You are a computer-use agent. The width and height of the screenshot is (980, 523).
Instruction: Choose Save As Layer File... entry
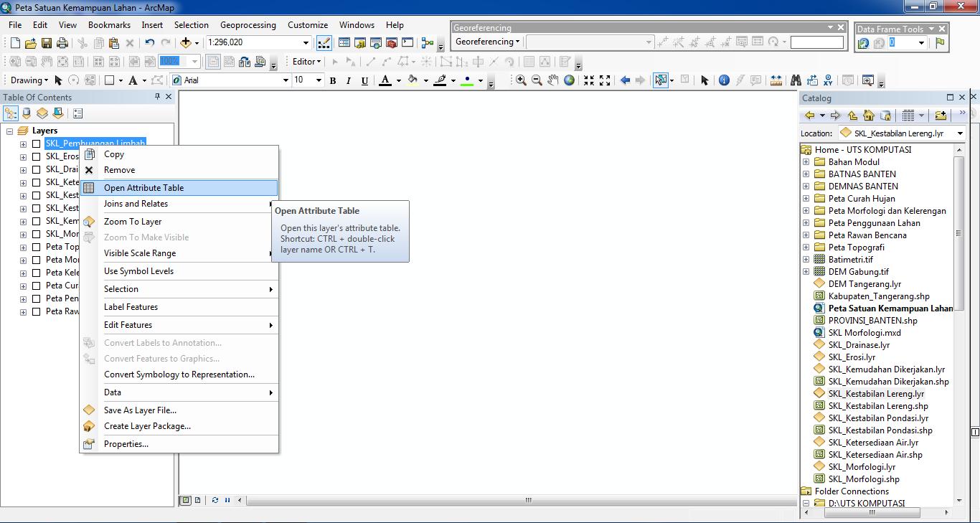coord(179,410)
